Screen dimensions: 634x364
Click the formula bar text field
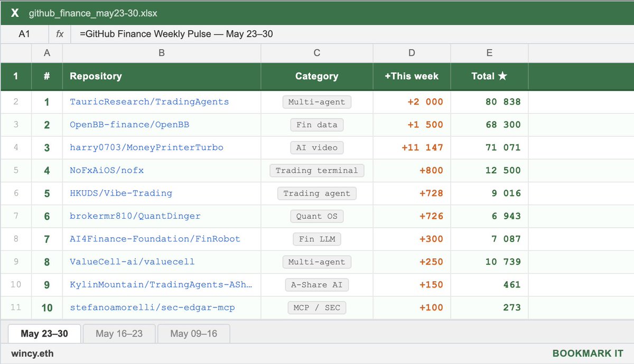351,34
